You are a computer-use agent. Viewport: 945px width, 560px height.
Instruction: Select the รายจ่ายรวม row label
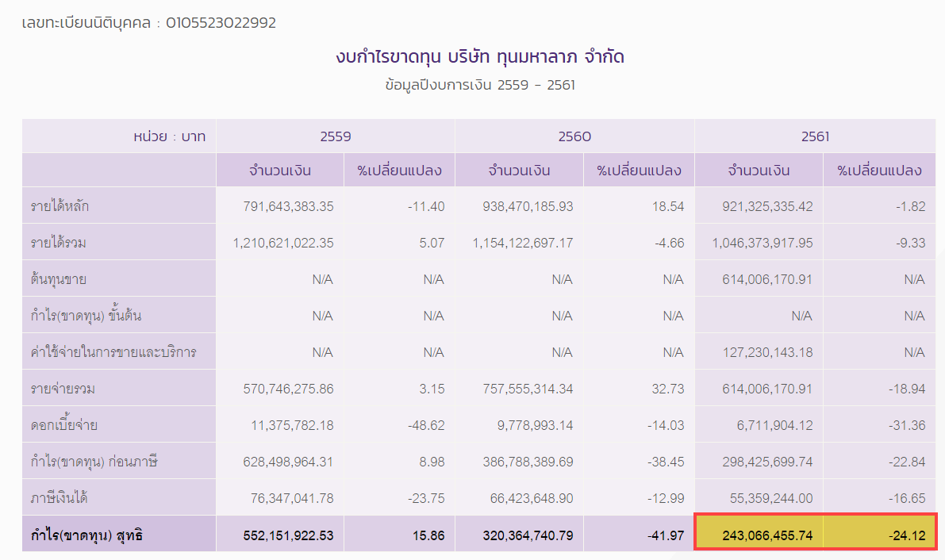[x=63, y=389]
